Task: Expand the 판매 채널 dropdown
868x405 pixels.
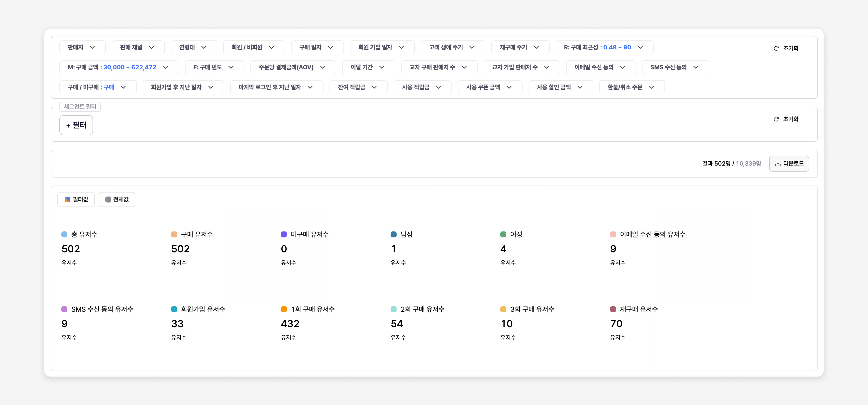Action: (x=138, y=48)
